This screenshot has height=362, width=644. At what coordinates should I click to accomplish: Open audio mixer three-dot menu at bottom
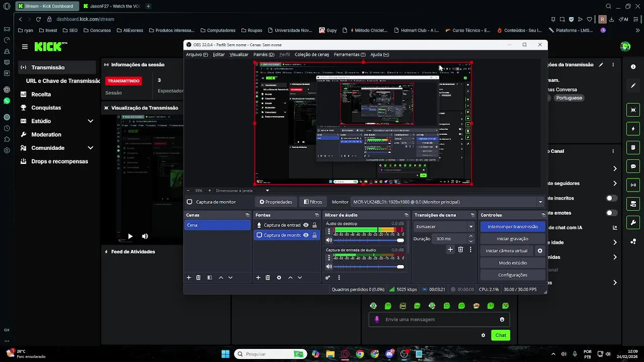(339, 278)
